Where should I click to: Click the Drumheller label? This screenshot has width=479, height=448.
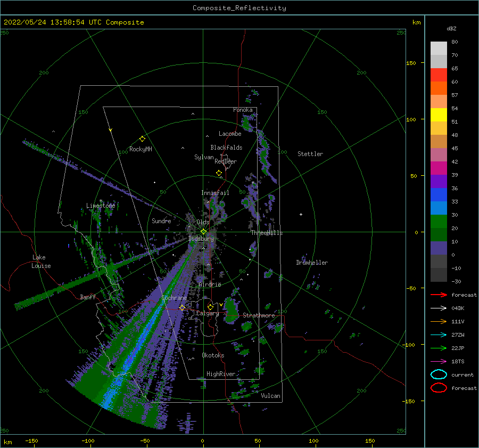(x=312, y=263)
